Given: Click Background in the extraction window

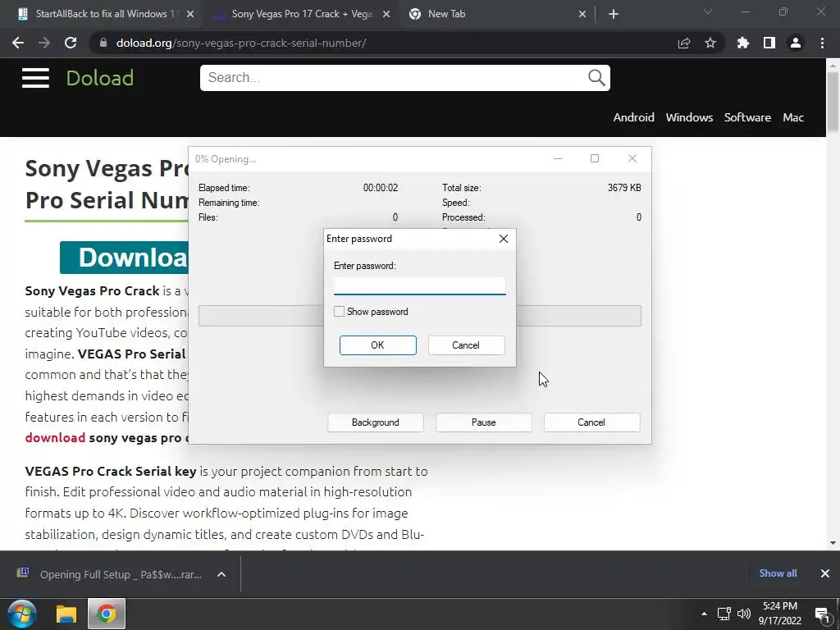Looking at the screenshot, I should tap(376, 422).
